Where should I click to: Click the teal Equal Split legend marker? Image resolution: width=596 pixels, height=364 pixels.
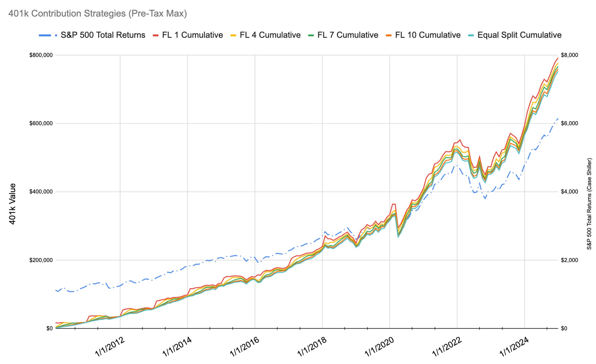471,35
